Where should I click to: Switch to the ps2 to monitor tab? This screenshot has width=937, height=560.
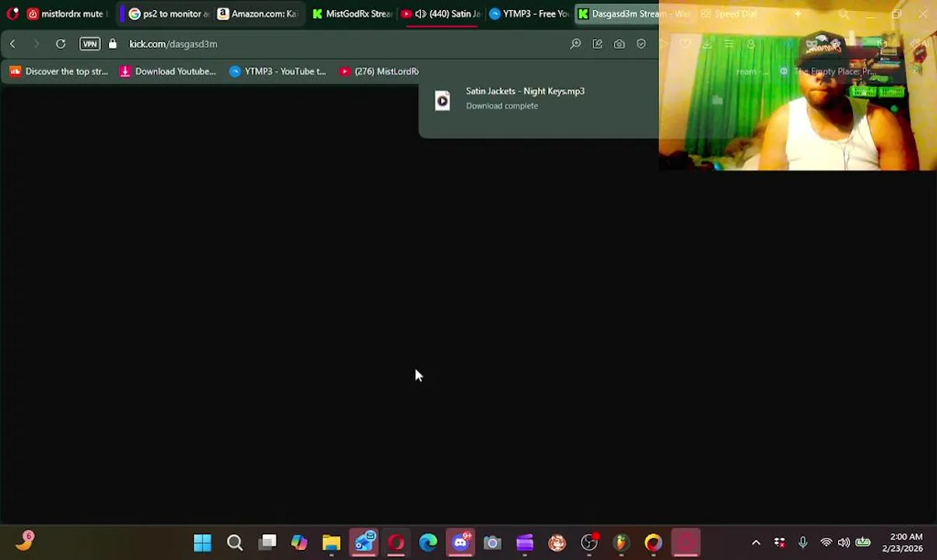(169, 13)
